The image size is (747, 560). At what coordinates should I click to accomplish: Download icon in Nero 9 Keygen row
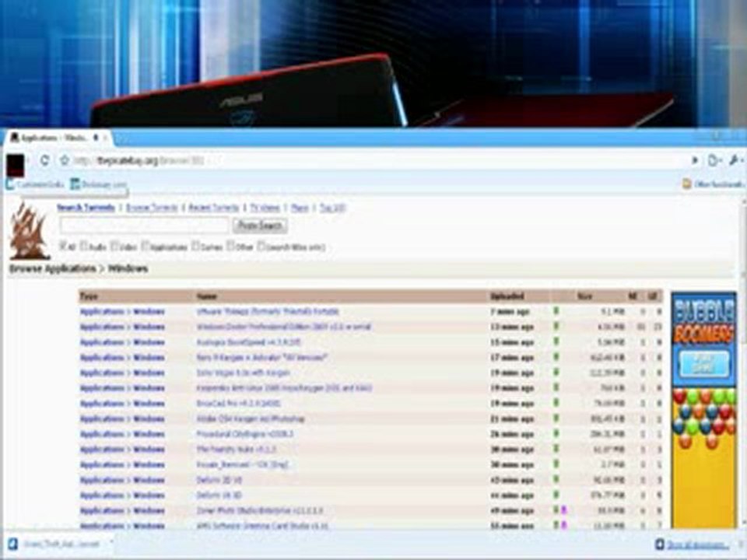[x=556, y=357]
